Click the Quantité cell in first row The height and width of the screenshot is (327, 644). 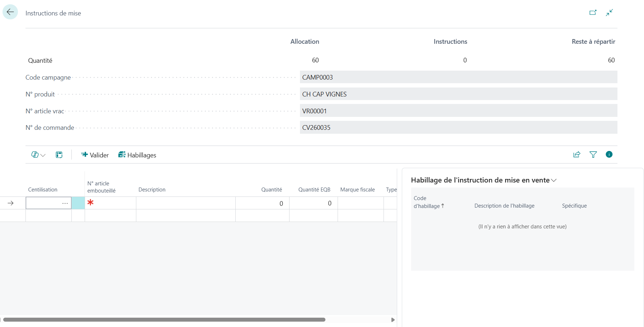coord(262,203)
